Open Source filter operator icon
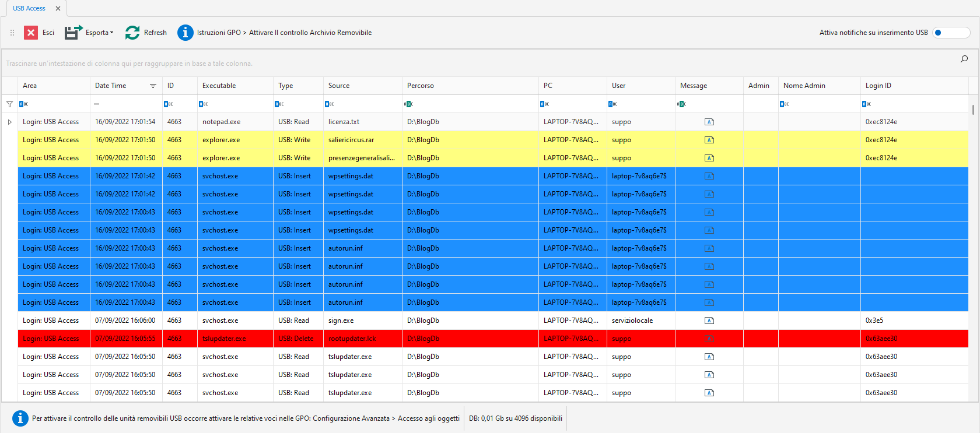The image size is (980, 433). tap(329, 104)
